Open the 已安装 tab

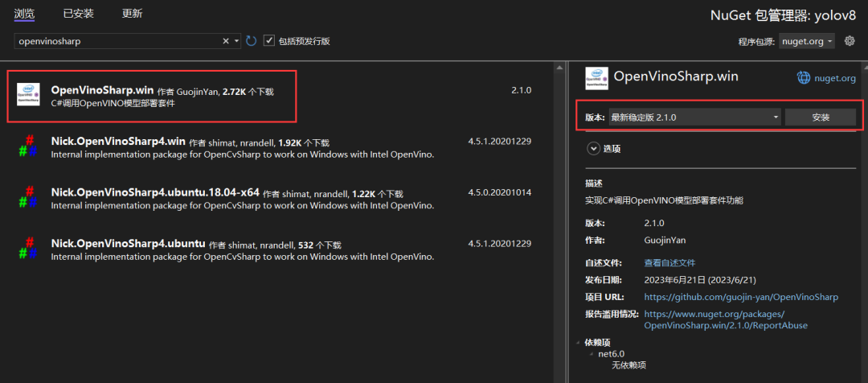pos(79,14)
